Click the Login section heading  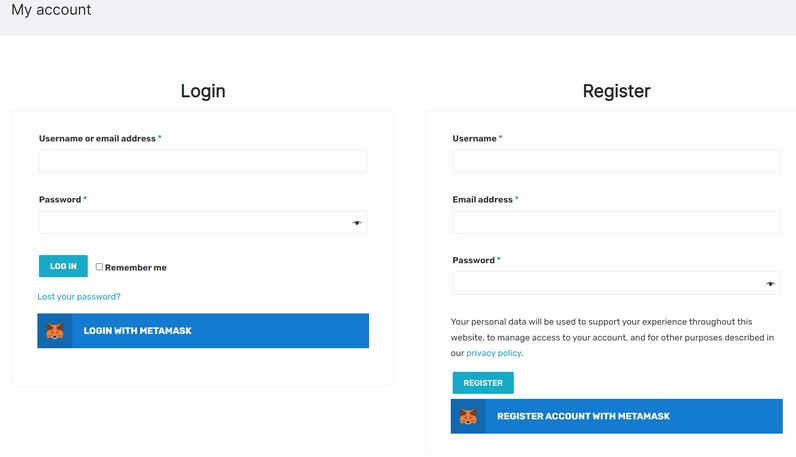(x=203, y=91)
